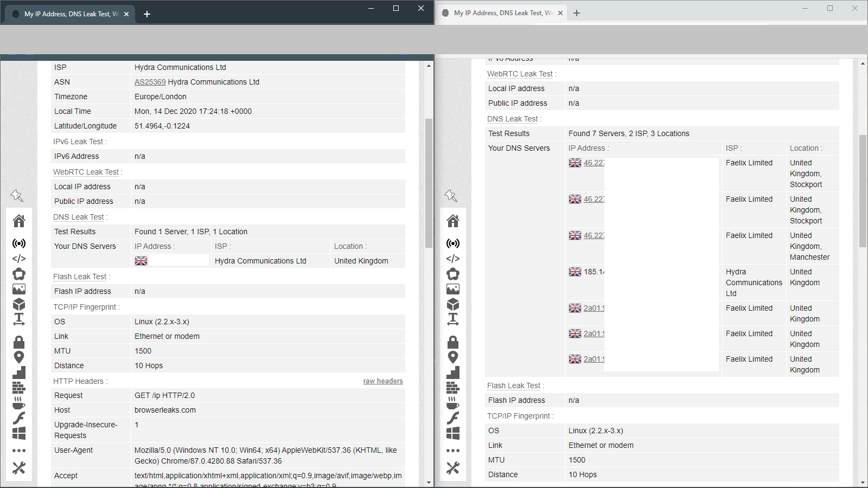Open the IPv6 Leak Test heading link

(x=78, y=142)
